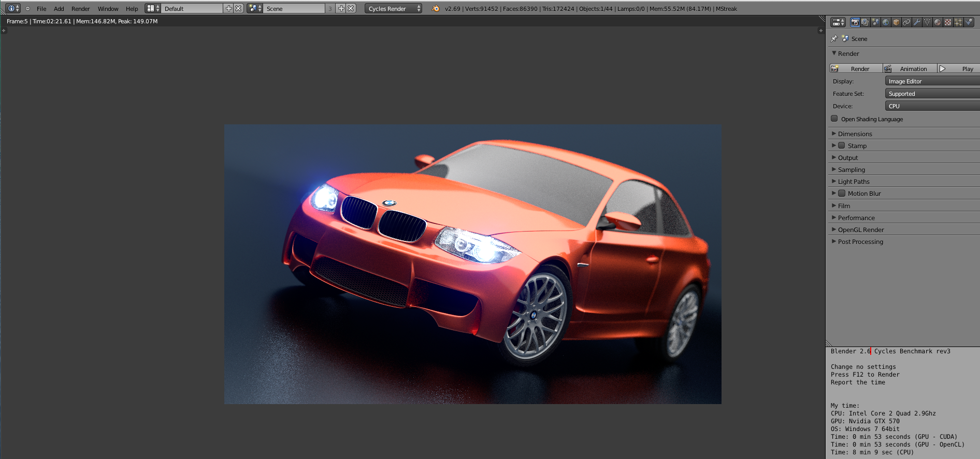Image resolution: width=980 pixels, height=459 pixels.
Task: Expand the Output panel
Action: [x=834, y=157]
